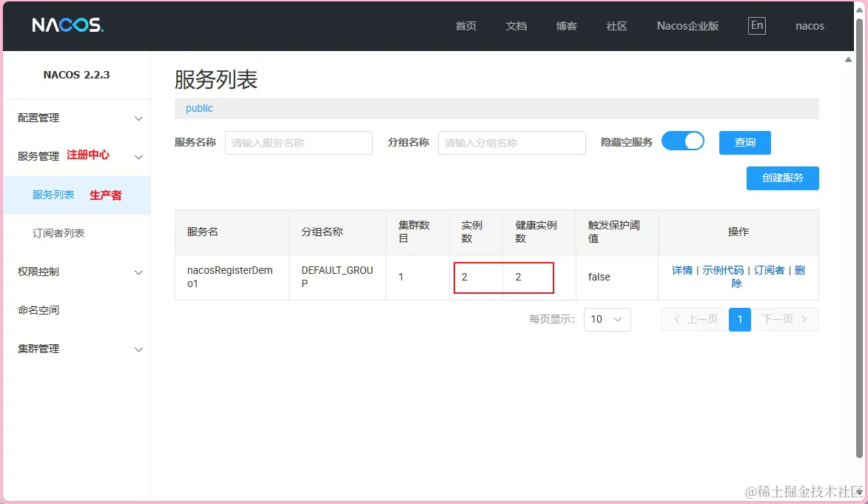This screenshot has width=868, height=504.
Task: Open 订阅者 for nacosRegisterDemo1
Action: 770,270
